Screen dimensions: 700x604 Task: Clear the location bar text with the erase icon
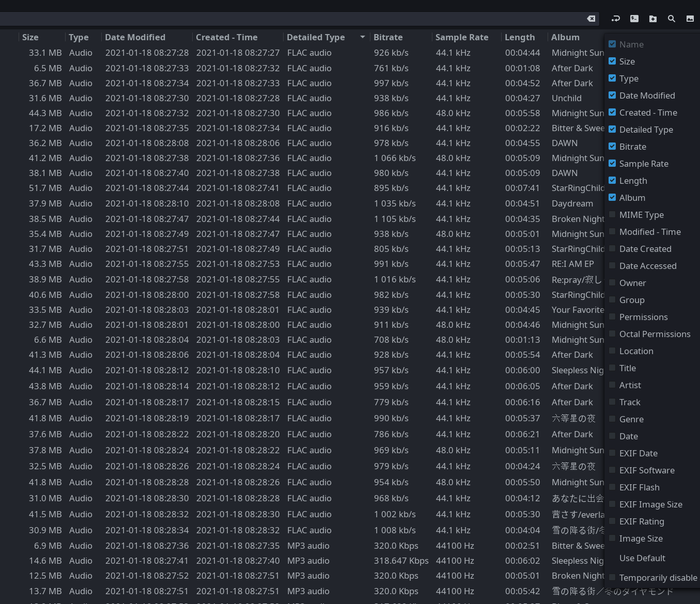tap(591, 19)
